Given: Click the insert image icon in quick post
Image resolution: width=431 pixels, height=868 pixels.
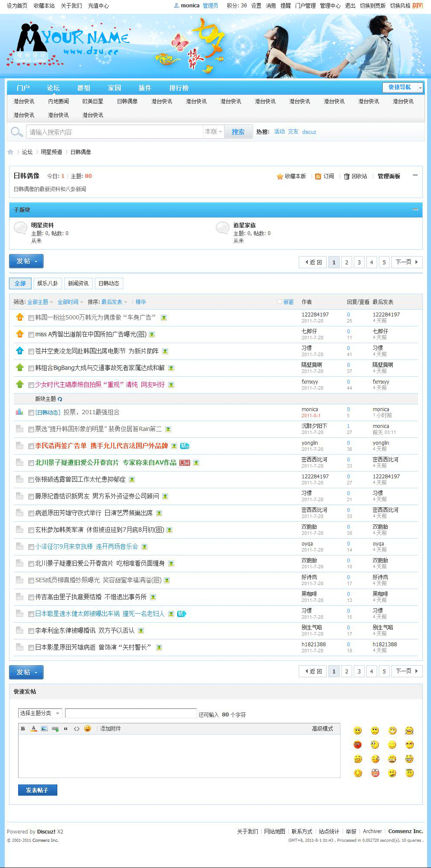Looking at the screenshot, I should click(44, 729).
